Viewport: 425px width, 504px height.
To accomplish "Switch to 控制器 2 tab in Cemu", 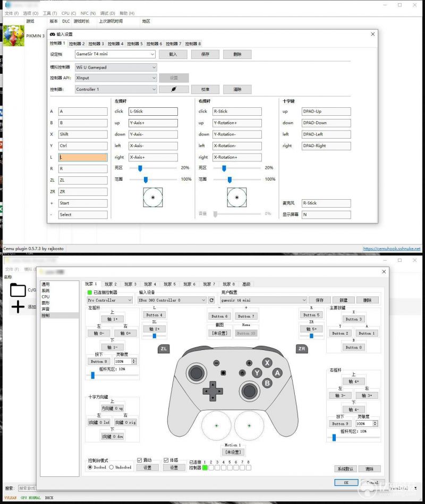I will [x=77, y=44].
